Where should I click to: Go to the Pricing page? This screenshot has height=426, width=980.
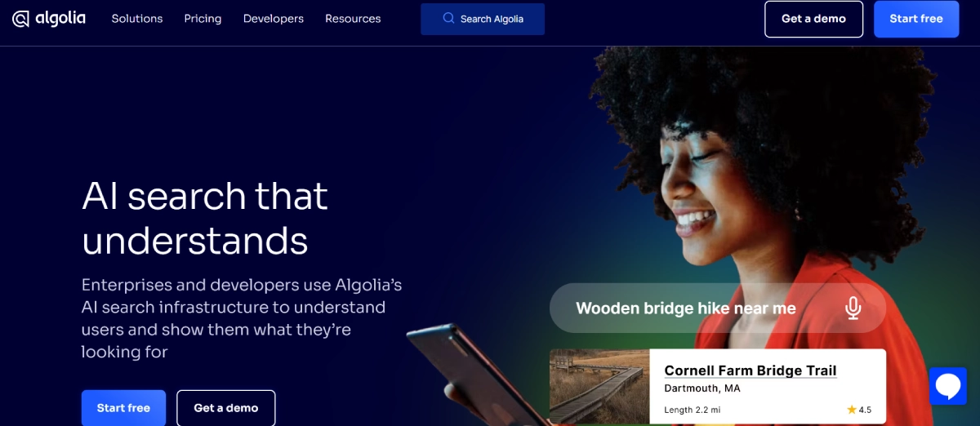tap(203, 19)
